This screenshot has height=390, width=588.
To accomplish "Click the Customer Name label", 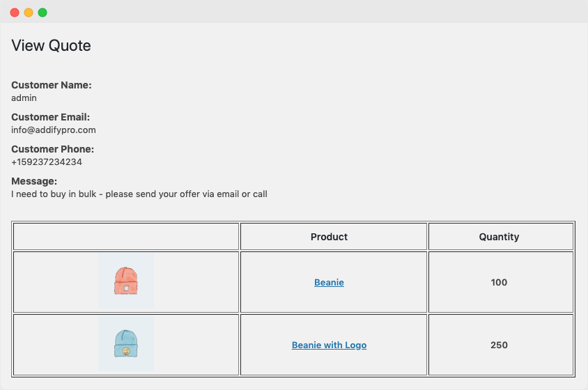I will pyautogui.click(x=52, y=85).
